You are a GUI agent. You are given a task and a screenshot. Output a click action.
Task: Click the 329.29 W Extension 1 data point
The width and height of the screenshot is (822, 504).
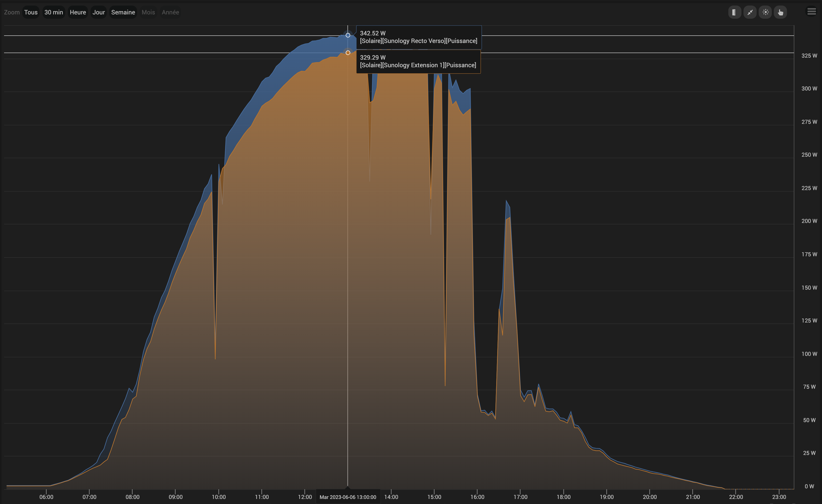coord(348,53)
